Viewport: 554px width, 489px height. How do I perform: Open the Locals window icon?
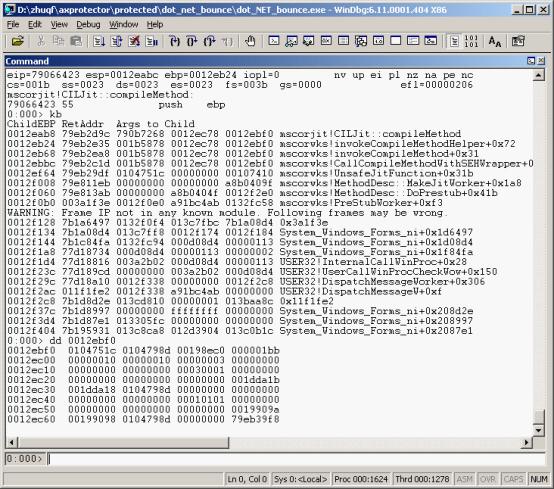(309, 41)
